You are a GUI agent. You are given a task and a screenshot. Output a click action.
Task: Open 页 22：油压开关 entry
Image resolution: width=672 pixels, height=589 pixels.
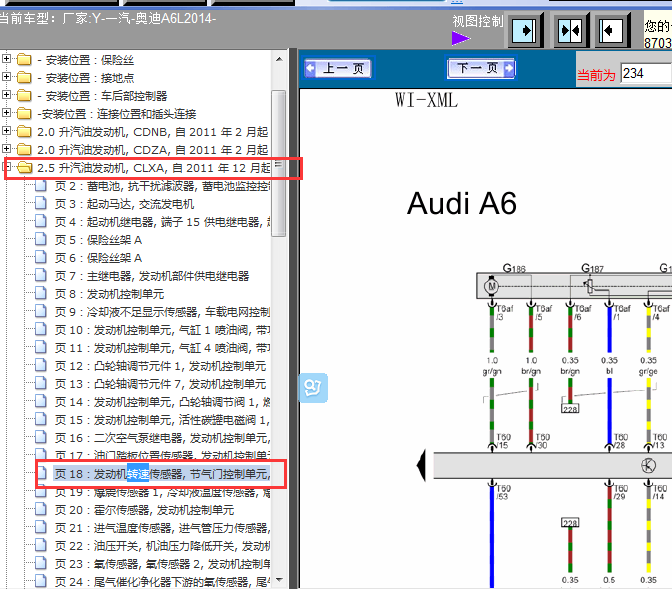(162, 546)
